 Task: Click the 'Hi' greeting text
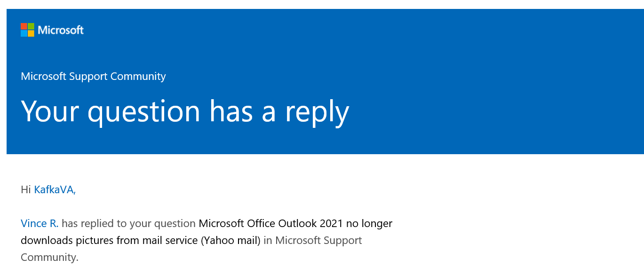26,190
